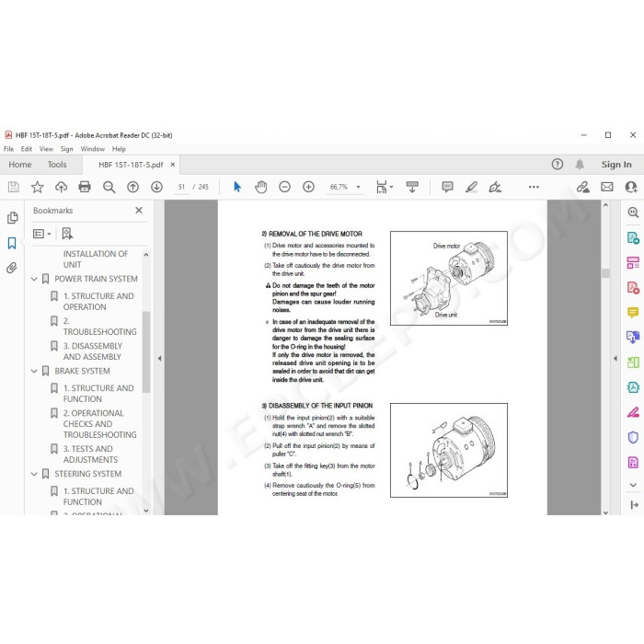644x644 pixels.
Task: Select the arrow selection tool
Action: click(x=237, y=188)
